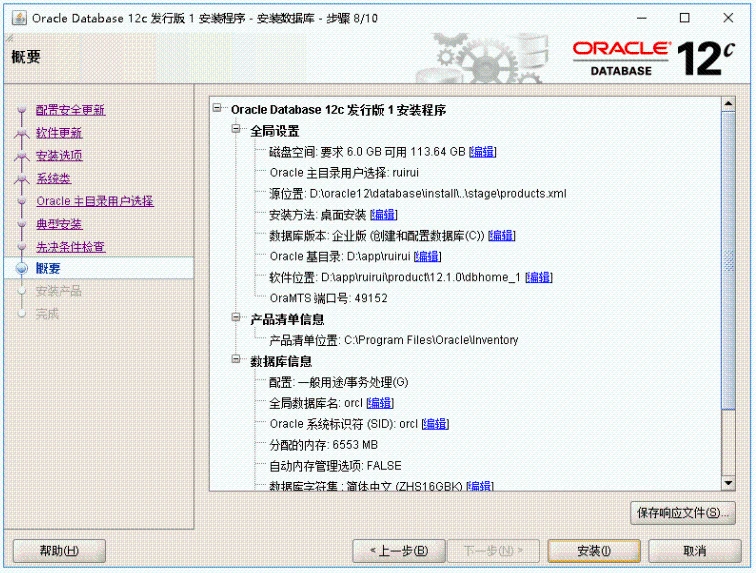The width and height of the screenshot is (756, 573).
Task: Edit the 数据库字符集 setting
Action: tap(480, 486)
